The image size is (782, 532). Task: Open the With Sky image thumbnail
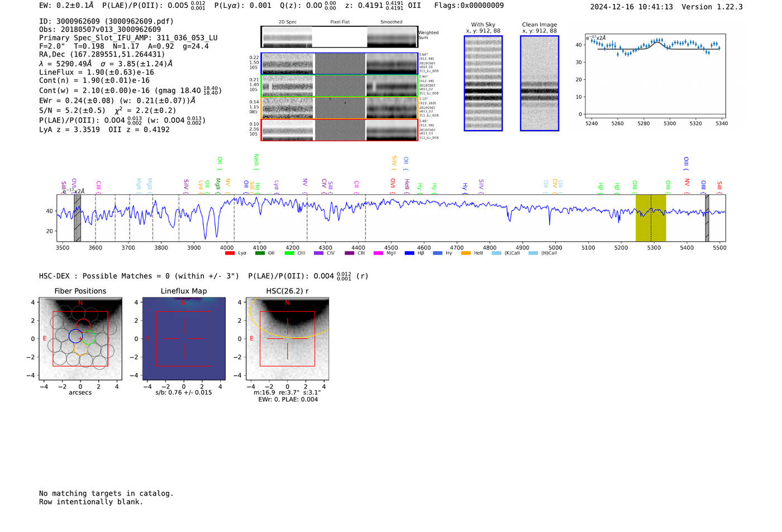point(483,83)
